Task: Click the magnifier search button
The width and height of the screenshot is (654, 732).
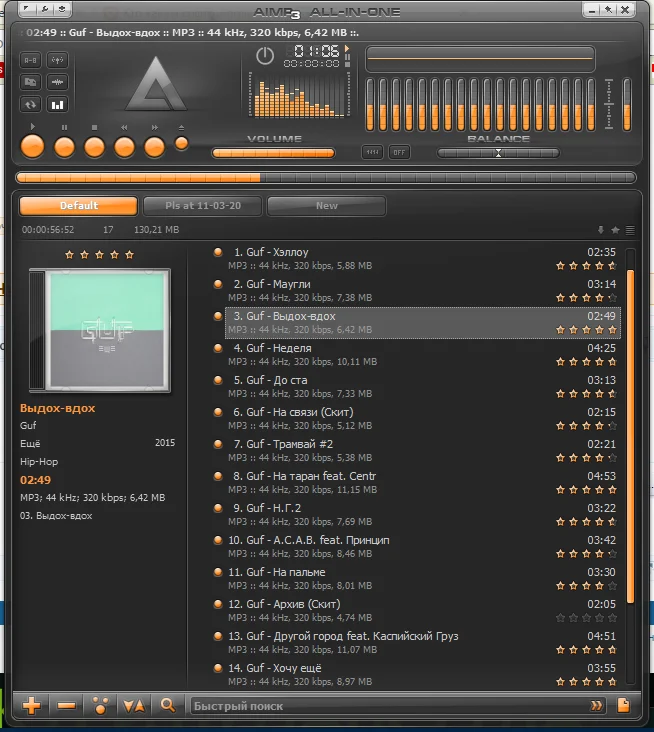Action: tap(168, 705)
